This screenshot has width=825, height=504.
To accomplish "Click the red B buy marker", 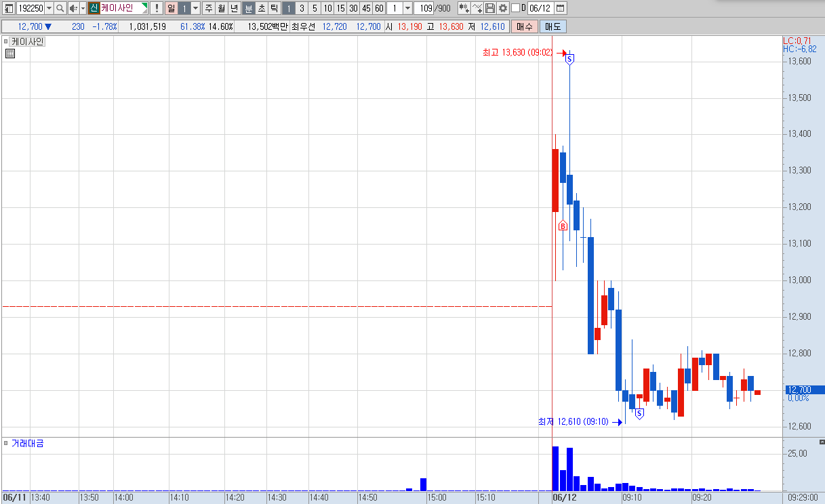I will point(563,226).
